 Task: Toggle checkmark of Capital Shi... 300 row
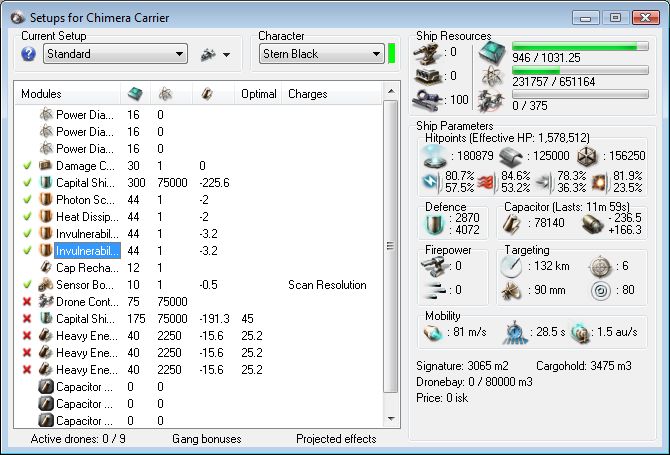click(x=27, y=183)
